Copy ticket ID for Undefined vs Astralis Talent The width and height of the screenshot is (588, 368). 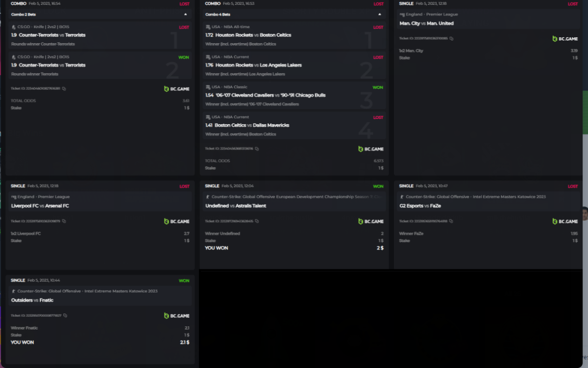pos(257,221)
